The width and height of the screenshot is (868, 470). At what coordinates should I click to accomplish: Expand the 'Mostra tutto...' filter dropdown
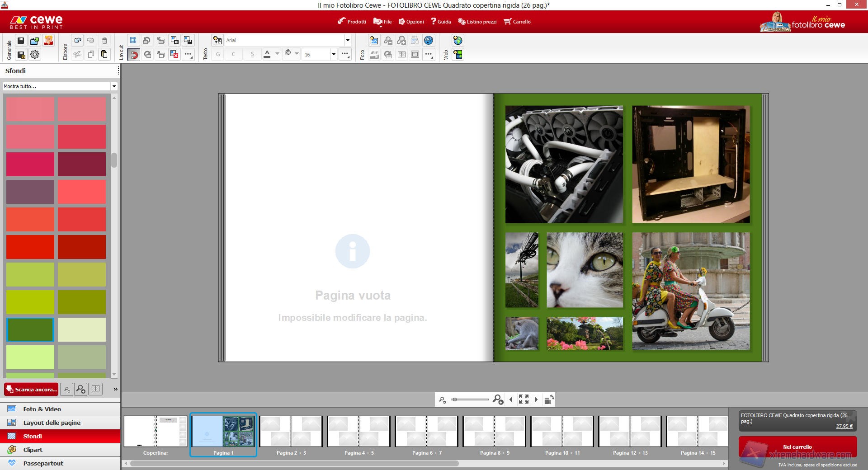coord(114,86)
